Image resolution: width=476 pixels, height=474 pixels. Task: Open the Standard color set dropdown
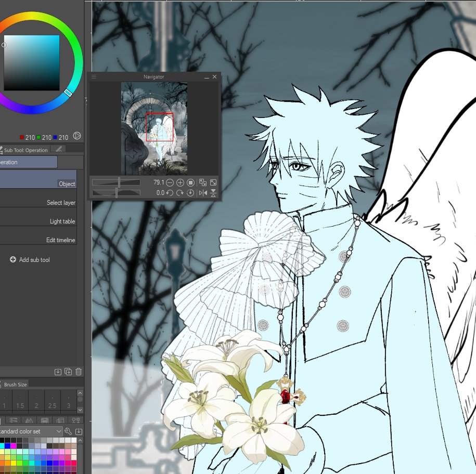[x=31, y=431]
